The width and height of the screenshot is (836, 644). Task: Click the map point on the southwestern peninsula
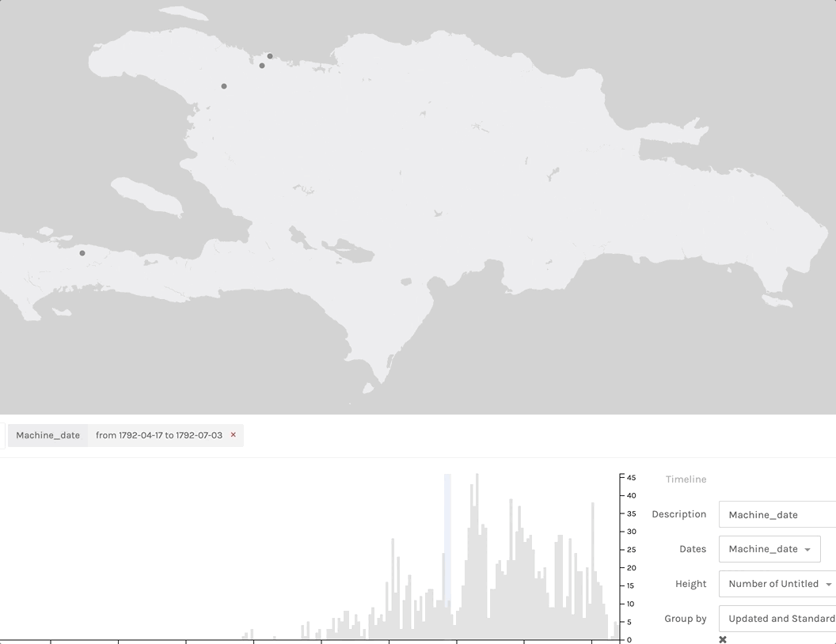(x=82, y=253)
